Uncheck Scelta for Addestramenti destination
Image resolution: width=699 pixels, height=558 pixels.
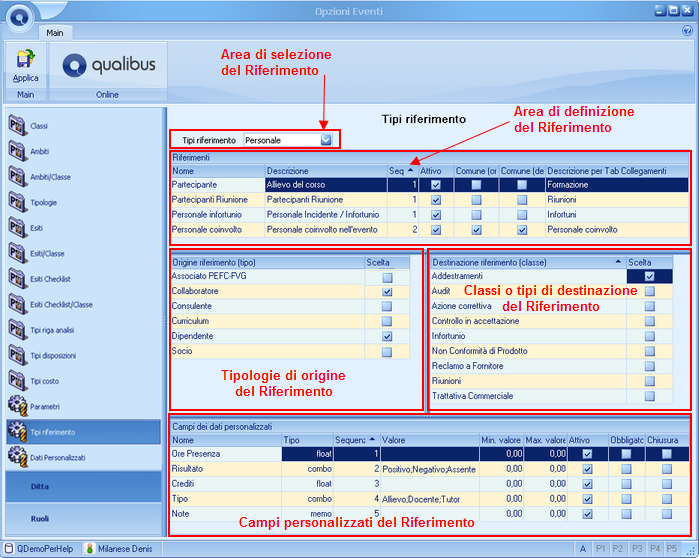coord(650,277)
